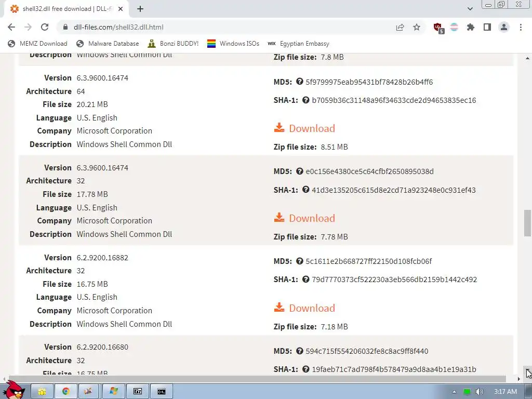Image resolution: width=532 pixels, height=399 pixels.
Task: Download version 6.3.9600.16474 64-bit file
Action: [x=304, y=128]
